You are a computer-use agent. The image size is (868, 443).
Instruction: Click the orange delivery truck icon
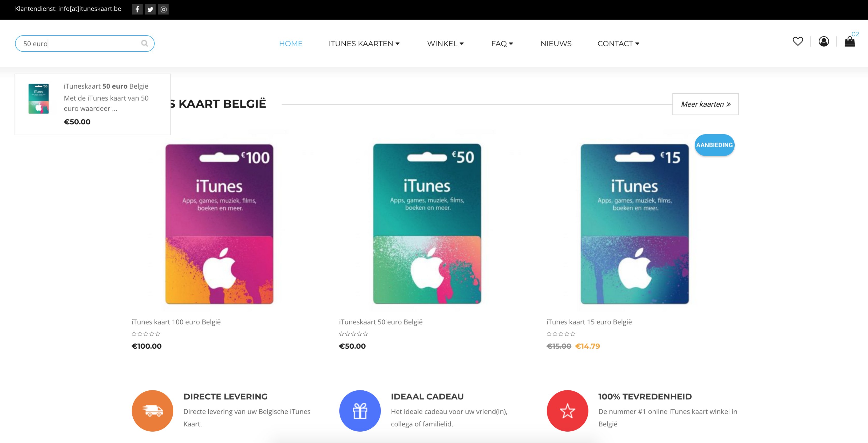152,411
